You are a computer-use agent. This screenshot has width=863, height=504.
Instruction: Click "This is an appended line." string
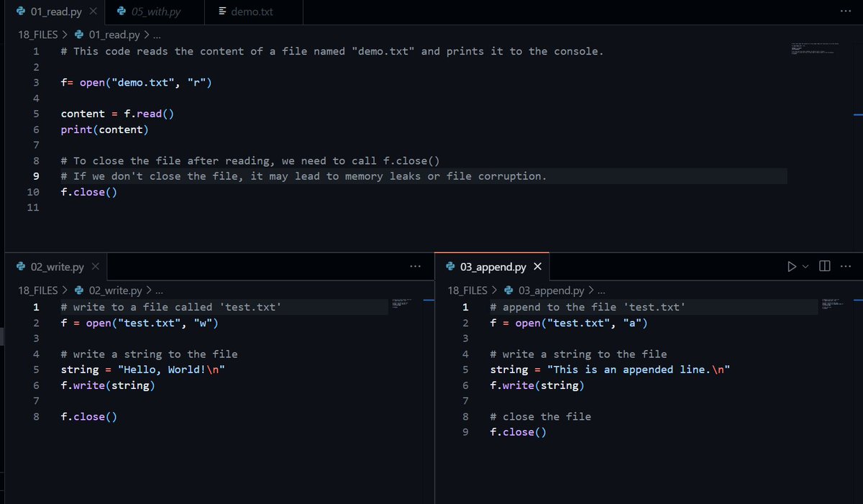tap(639, 370)
